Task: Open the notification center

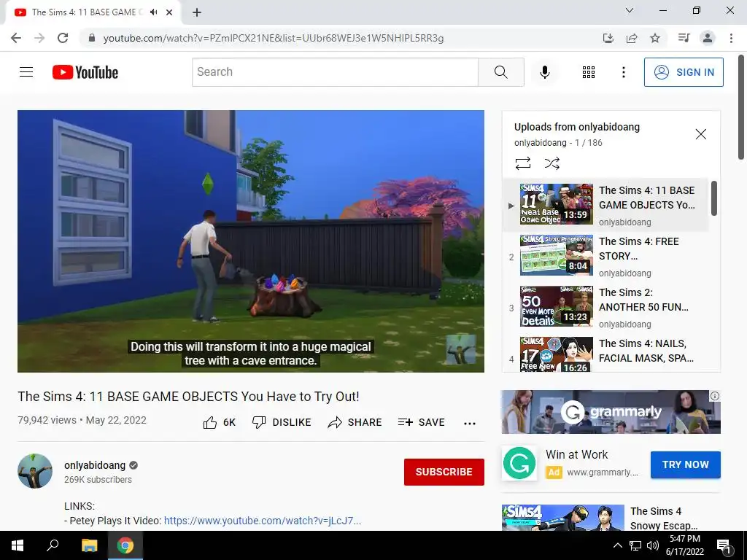Action: [x=724, y=545]
